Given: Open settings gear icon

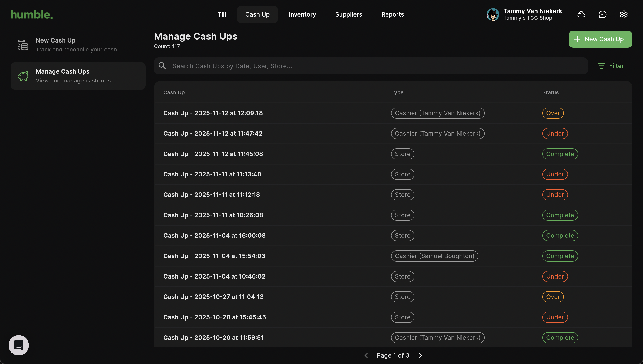Looking at the screenshot, I should click(x=623, y=14).
